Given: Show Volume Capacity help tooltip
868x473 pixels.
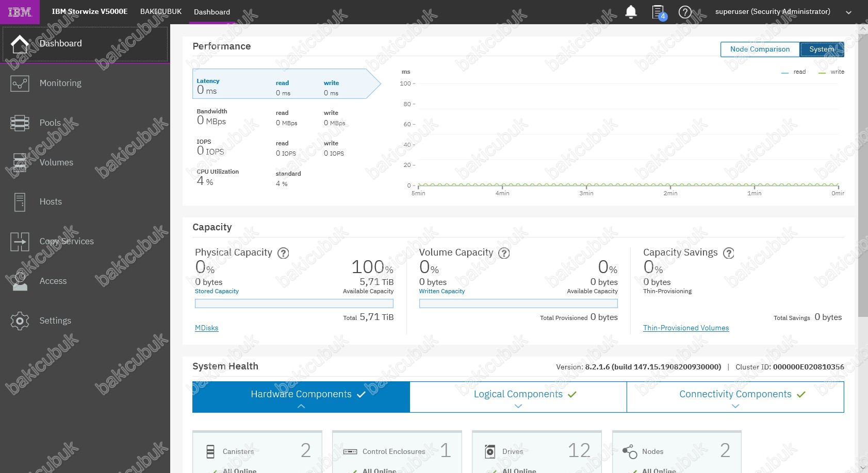Looking at the screenshot, I should tap(504, 253).
